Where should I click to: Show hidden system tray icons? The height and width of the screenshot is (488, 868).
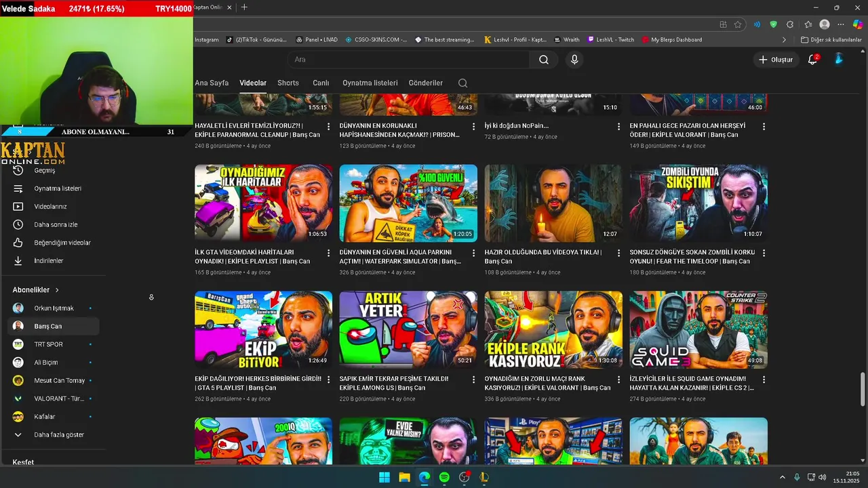point(782,477)
